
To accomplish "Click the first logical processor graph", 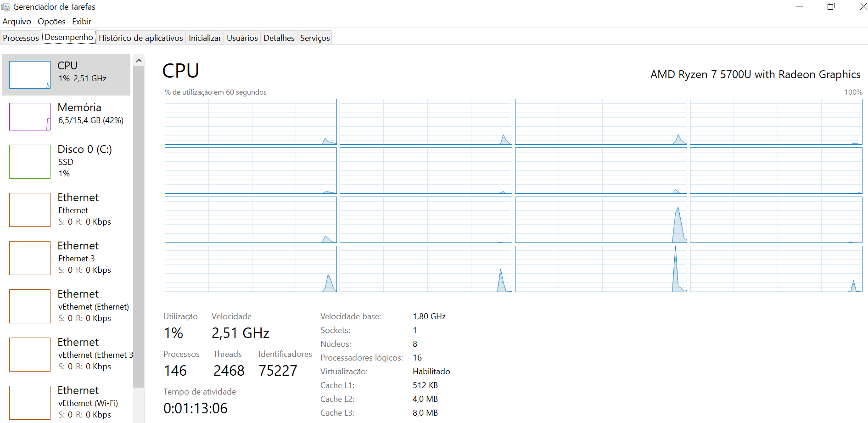I will 251,122.
